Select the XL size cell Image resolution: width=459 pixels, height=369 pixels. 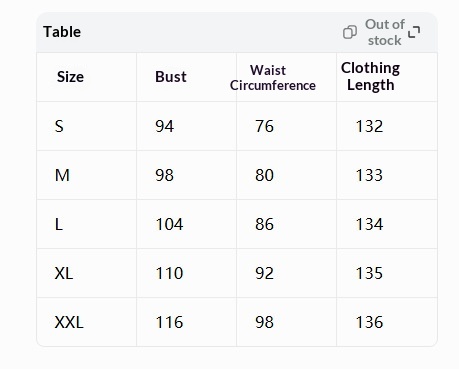[64, 273]
